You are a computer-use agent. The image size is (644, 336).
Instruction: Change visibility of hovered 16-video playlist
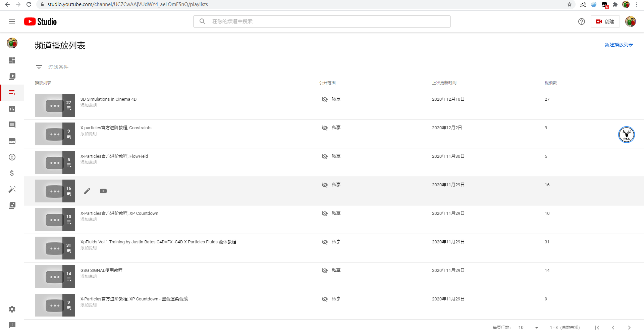tap(331, 185)
